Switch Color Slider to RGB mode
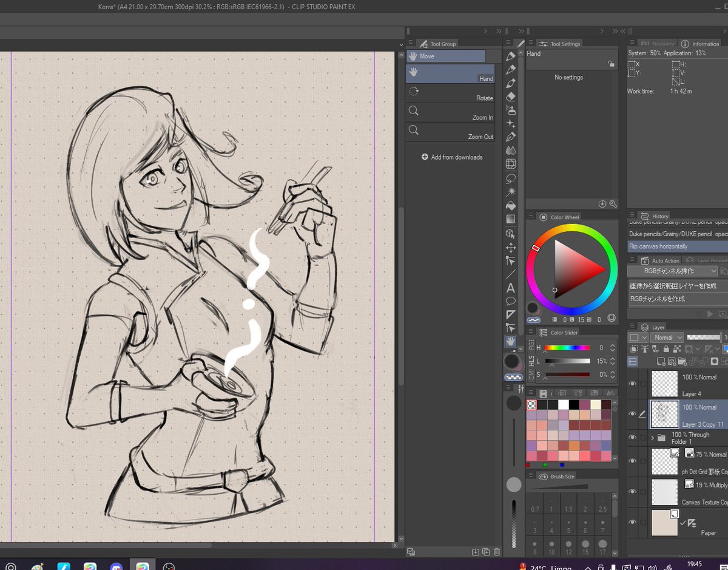This screenshot has height=570, width=728. 532,345
